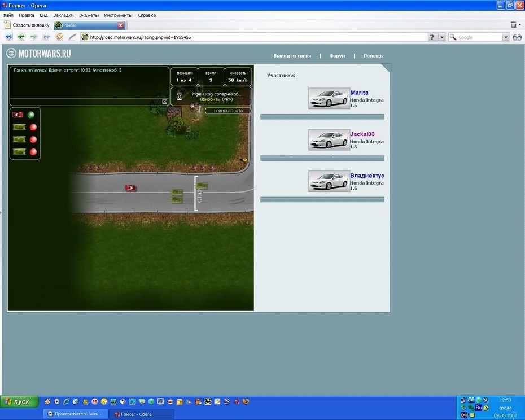525x420 pixels.
Task: Click the '1 из 4' position readout
Action: (x=184, y=80)
